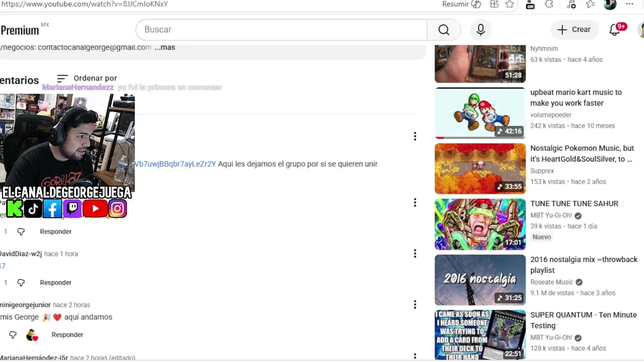Viewport: 644px width, 362px height.
Task: Start voice search with microphone icon
Action: tap(481, 30)
